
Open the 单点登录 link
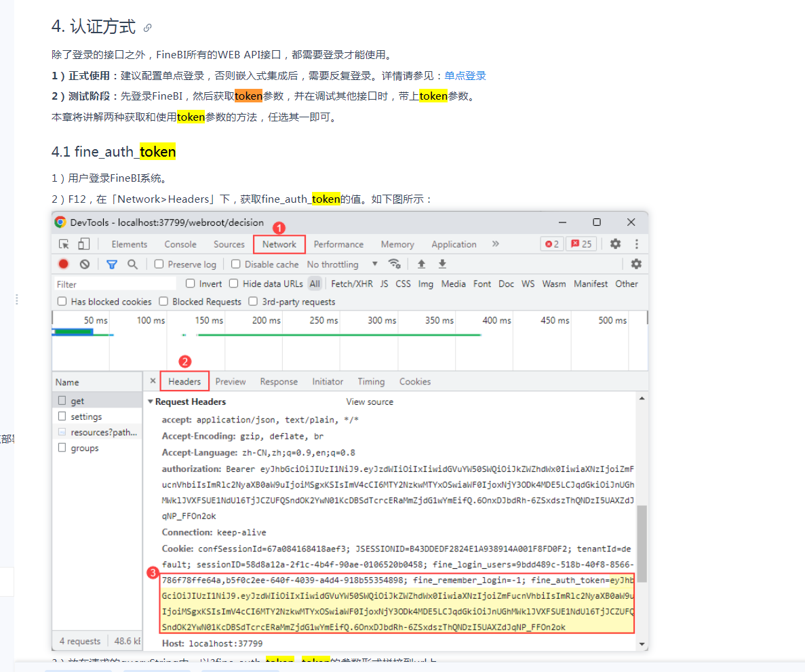(x=465, y=76)
